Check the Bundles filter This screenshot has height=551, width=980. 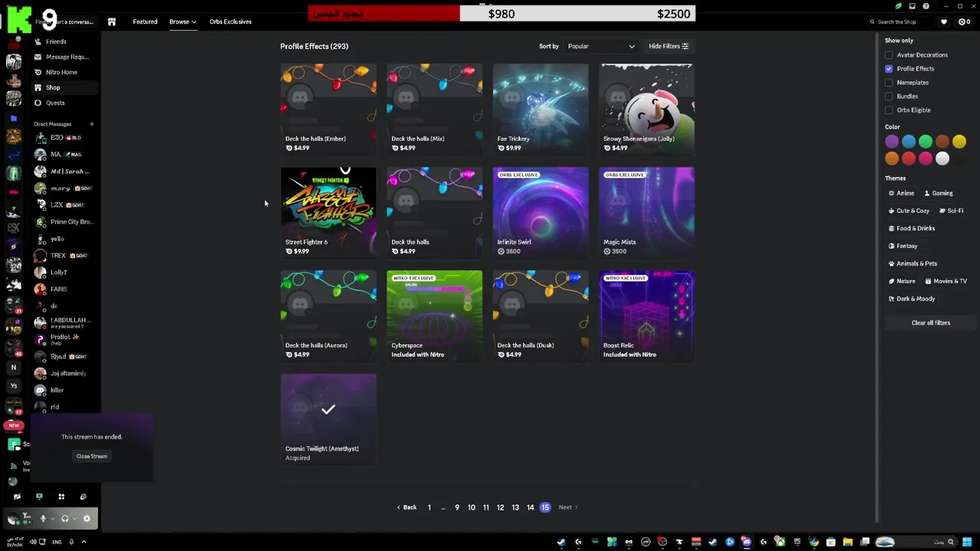(889, 96)
